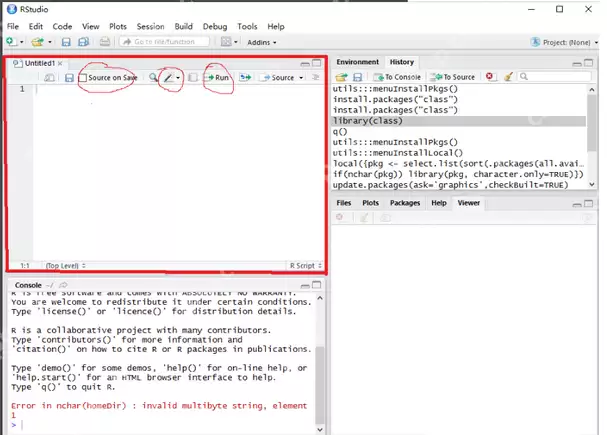Viewport: 607px width, 435px height.
Task: Select the library(class) history entry
Action: pyautogui.click(x=367, y=121)
